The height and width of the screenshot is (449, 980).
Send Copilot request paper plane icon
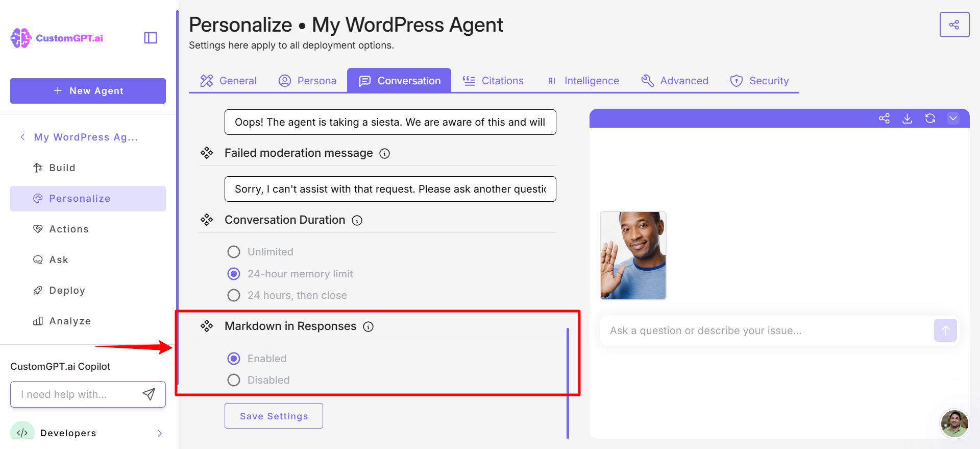tap(149, 394)
